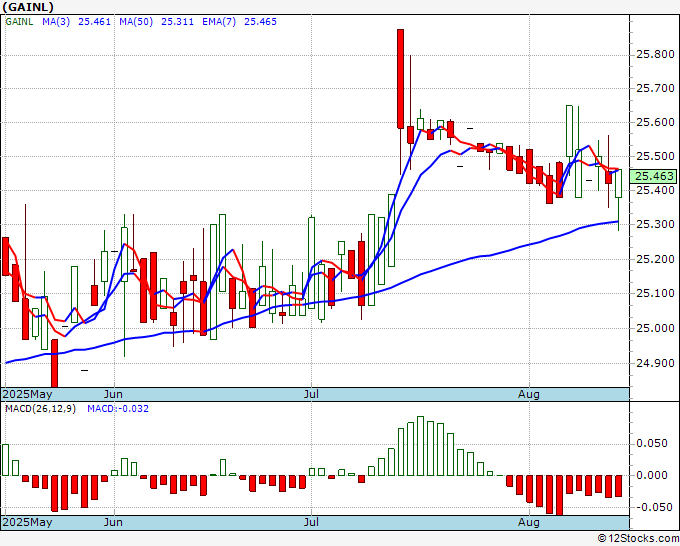Click the MACD(26,12,9) indicator label
This screenshot has width=680, height=546.
pyautogui.click(x=40, y=409)
